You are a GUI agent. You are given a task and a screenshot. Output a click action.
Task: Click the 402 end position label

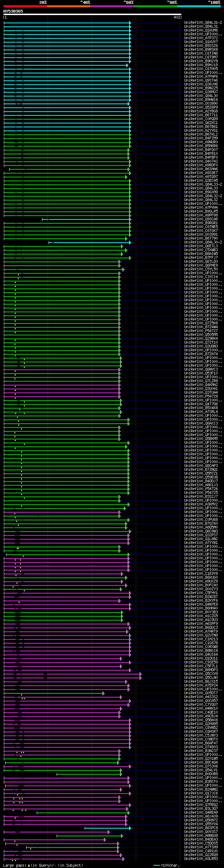176,17
